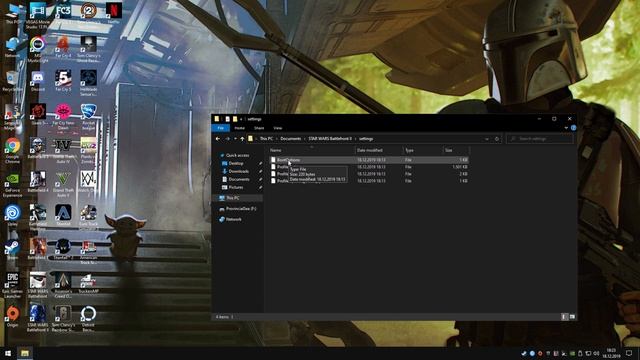This screenshot has width=640, height=360.
Task: Select the Rocket League desktop icon
Action: coord(88,116)
